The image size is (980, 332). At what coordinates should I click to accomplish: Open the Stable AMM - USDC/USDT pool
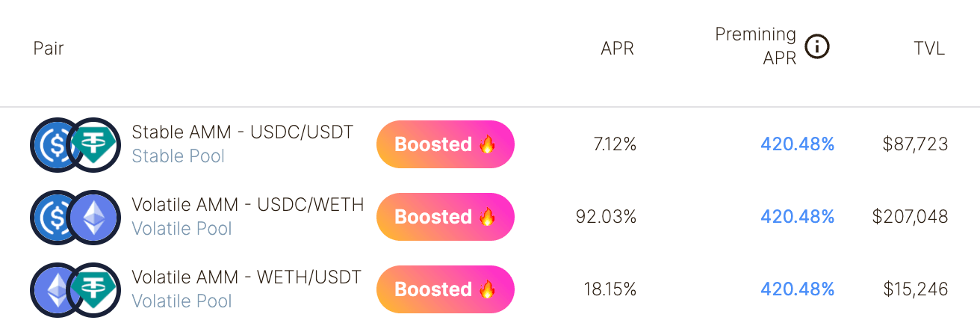coord(242,132)
